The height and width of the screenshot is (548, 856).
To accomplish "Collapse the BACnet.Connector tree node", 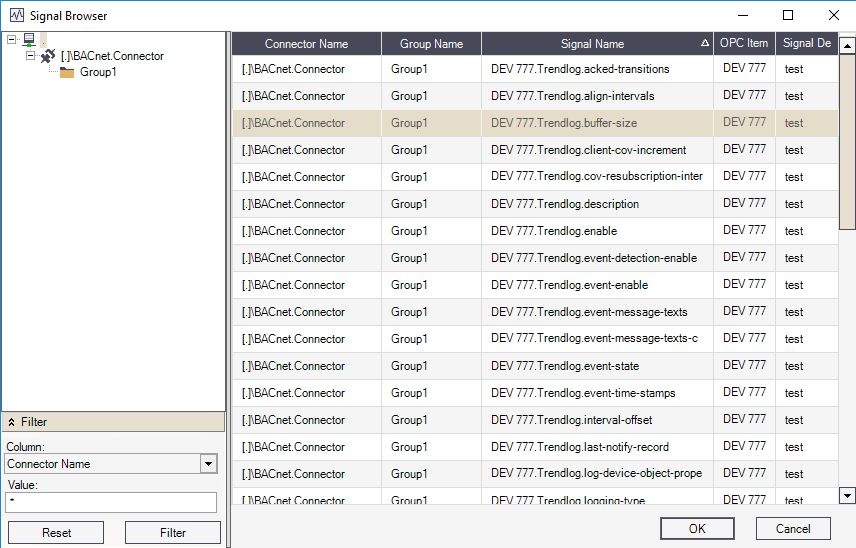I will 30,56.
